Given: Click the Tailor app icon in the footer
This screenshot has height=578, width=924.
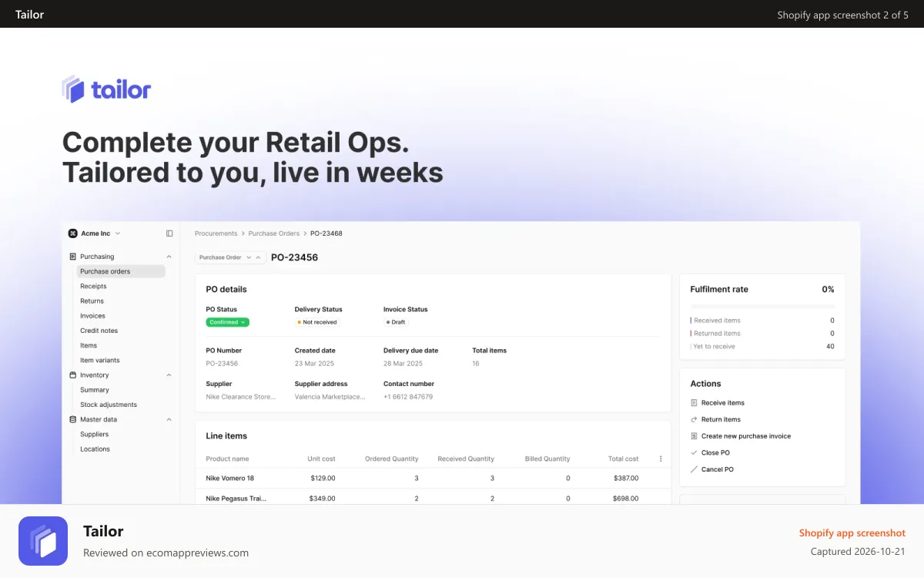Looking at the screenshot, I should point(43,541).
